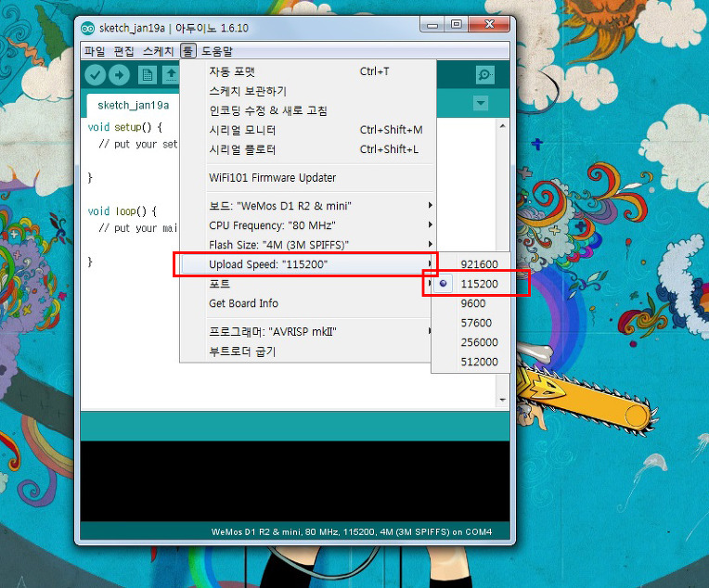
Task: Open the 편집 menu
Action: coord(123,51)
